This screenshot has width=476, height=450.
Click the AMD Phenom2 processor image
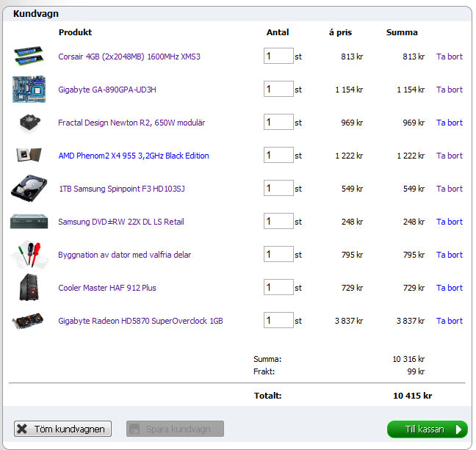[29, 156]
